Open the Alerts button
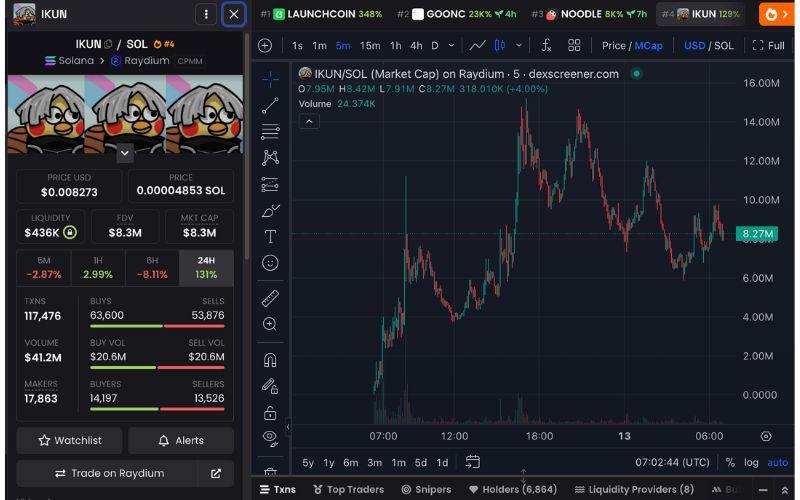This screenshot has width=800, height=500. 181,440
